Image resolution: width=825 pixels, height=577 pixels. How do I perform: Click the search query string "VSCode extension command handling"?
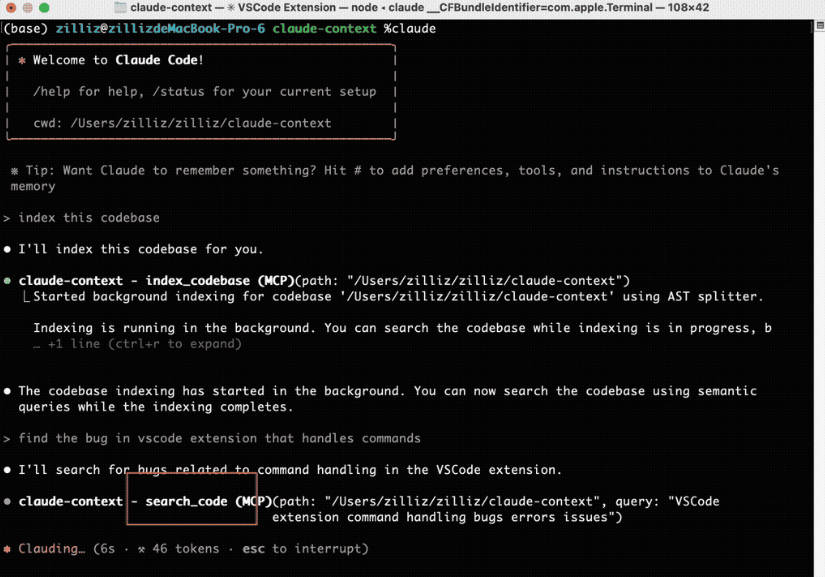click(x=495, y=509)
